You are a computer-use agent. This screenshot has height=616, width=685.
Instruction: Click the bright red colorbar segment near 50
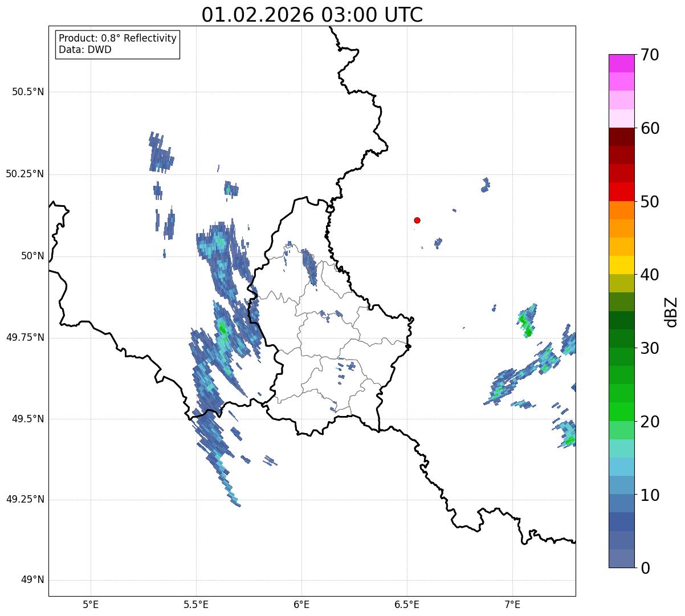[x=621, y=192]
